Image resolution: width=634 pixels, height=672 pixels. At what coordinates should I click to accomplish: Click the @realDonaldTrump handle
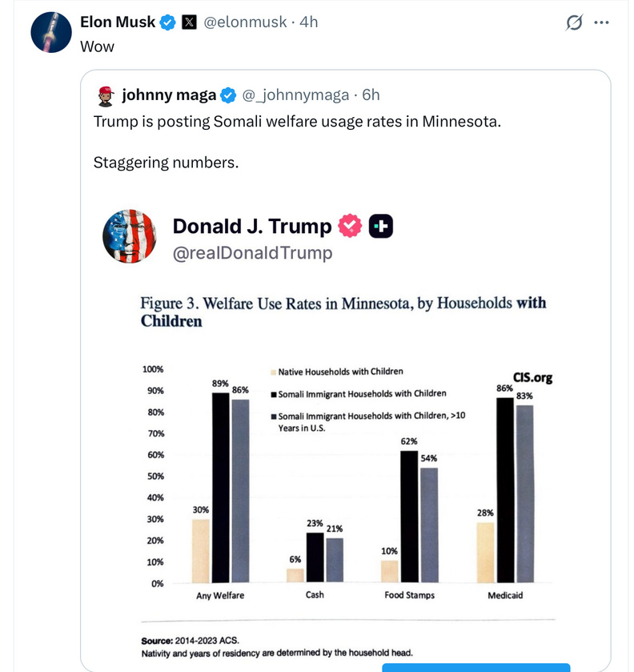click(252, 253)
